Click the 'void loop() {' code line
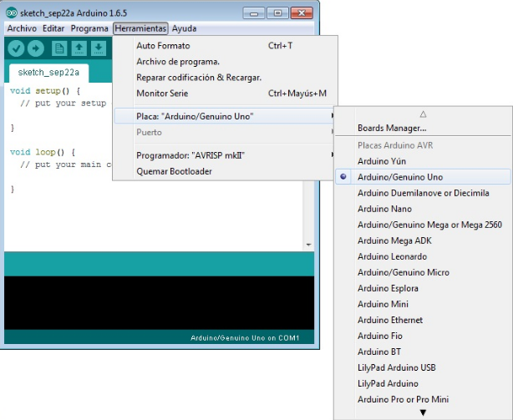This screenshot has height=420, width=513. [x=43, y=152]
